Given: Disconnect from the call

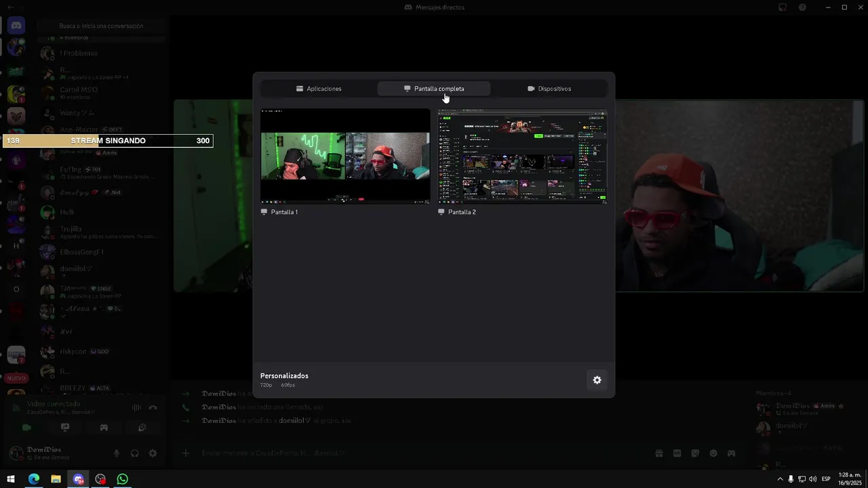Looking at the screenshot, I should coord(153,407).
